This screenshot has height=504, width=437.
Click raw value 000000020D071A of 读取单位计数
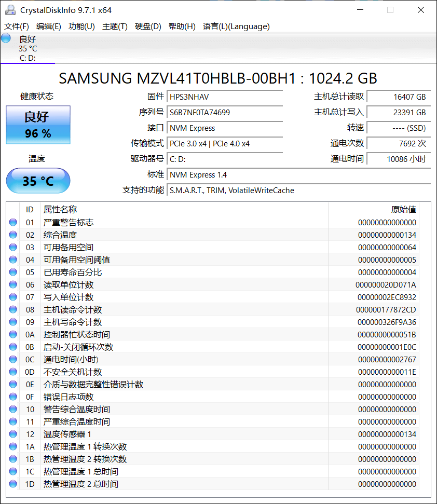[386, 285]
